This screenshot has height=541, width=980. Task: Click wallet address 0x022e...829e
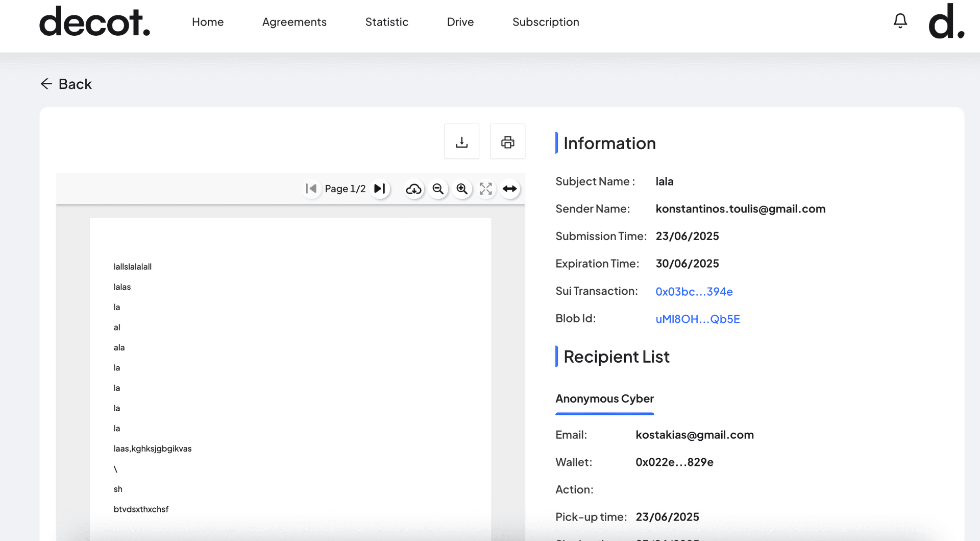click(x=675, y=462)
